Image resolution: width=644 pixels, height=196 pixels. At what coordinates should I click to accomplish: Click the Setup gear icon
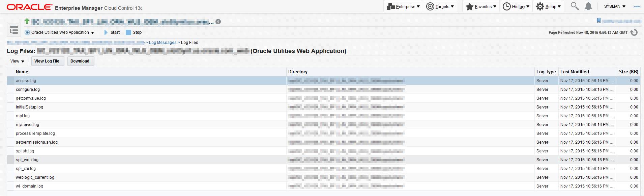click(x=540, y=6)
